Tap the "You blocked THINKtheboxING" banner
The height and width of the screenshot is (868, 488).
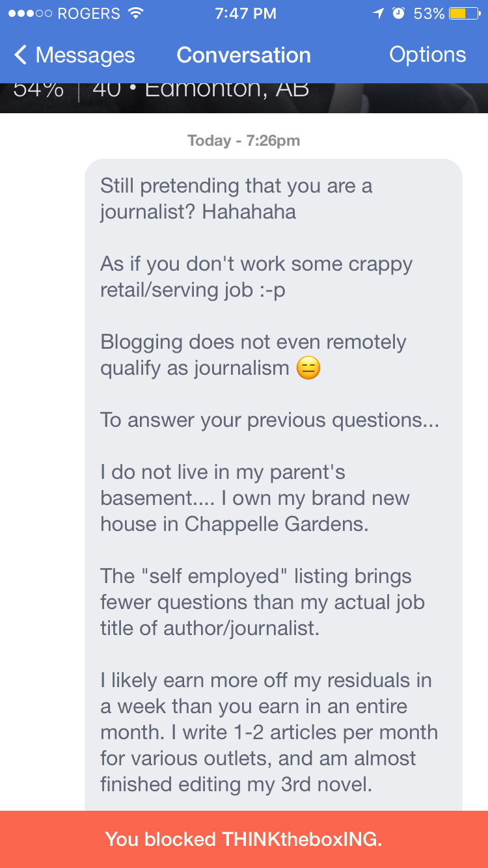(x=244, y=839)
